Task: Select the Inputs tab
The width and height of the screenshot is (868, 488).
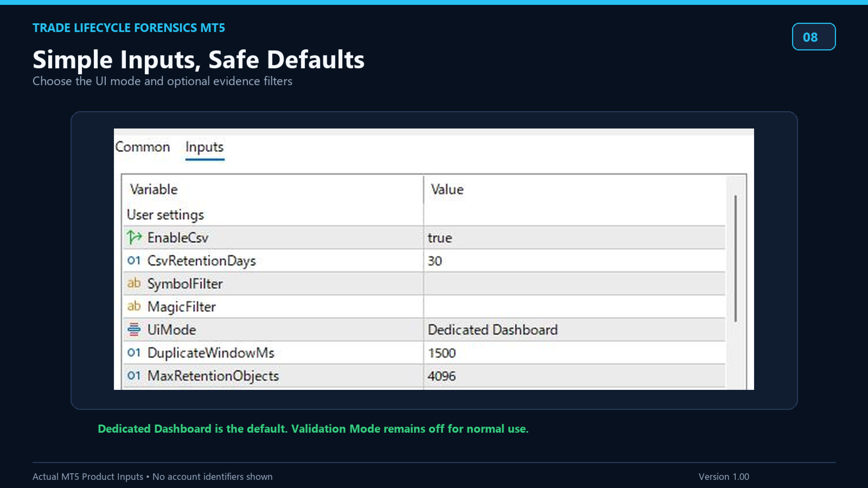Action: [x=205, y=147]
